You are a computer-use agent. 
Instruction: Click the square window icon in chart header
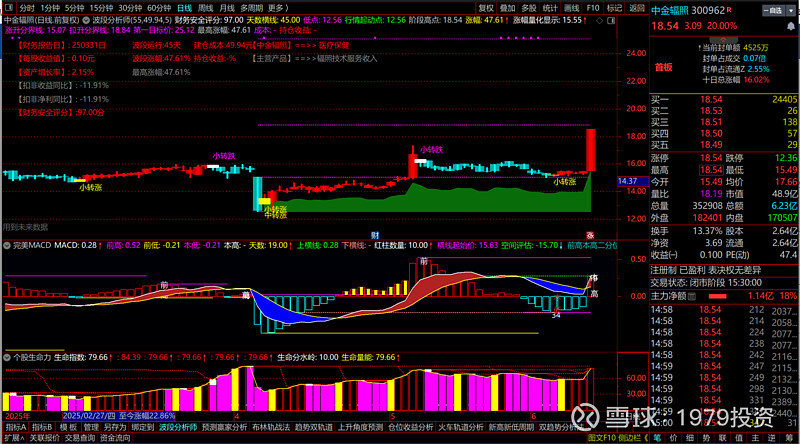tap(611, 20)
